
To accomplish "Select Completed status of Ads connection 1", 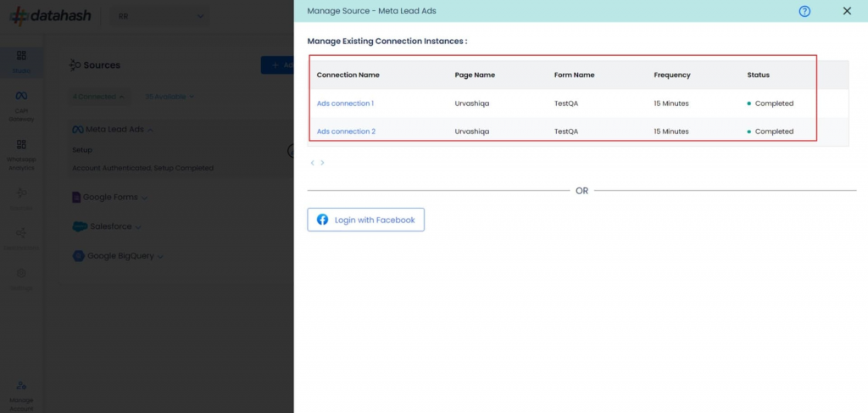I will pyautogui.click(x=770, y=103).
